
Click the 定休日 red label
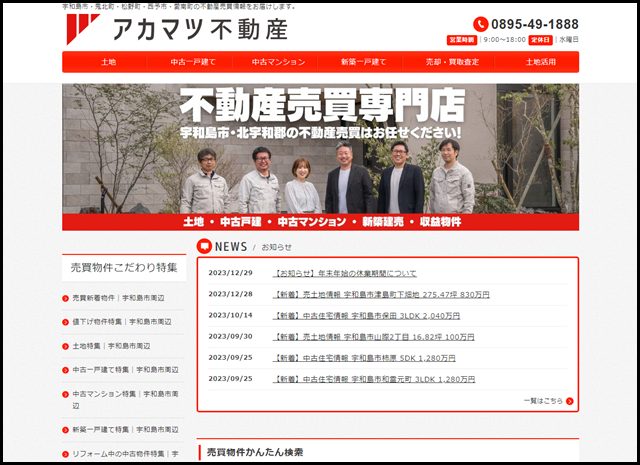click(x=540, y=40)
